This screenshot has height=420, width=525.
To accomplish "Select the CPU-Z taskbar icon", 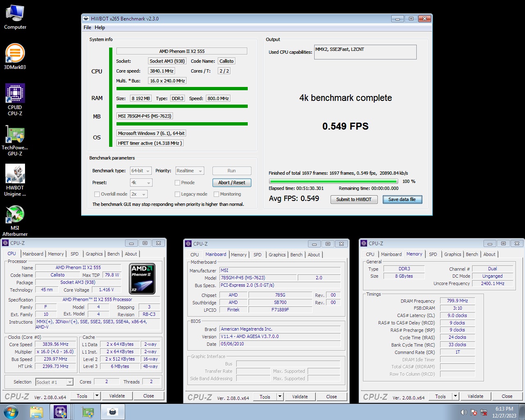I will (60, 412).
